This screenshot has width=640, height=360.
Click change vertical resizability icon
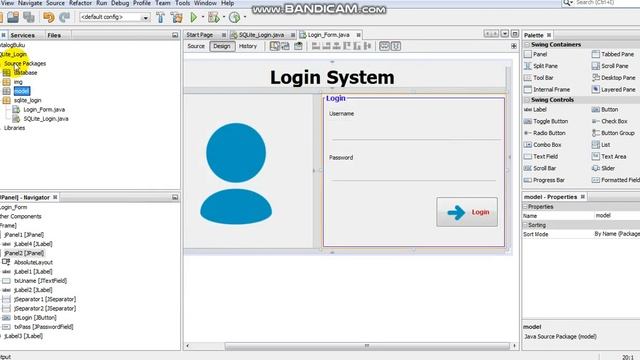[396, 46]
